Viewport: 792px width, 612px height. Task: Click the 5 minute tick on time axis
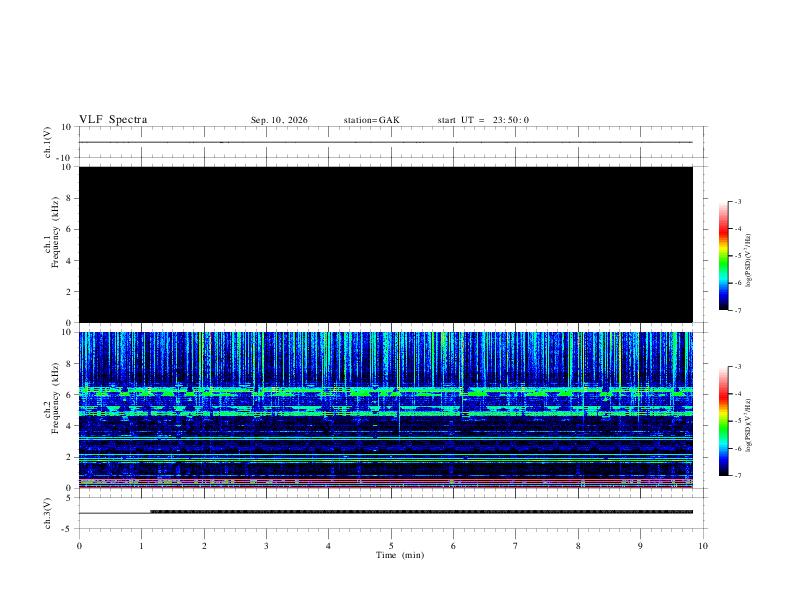(391, 546)
